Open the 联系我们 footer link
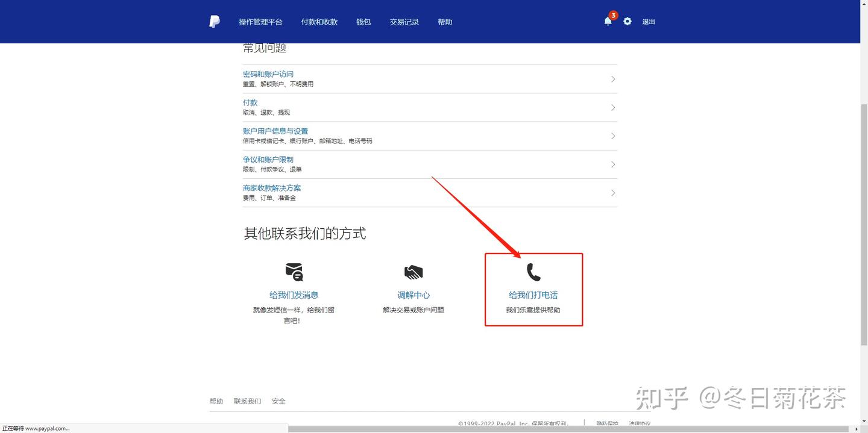The image size is (868, 433). point(247,400)
